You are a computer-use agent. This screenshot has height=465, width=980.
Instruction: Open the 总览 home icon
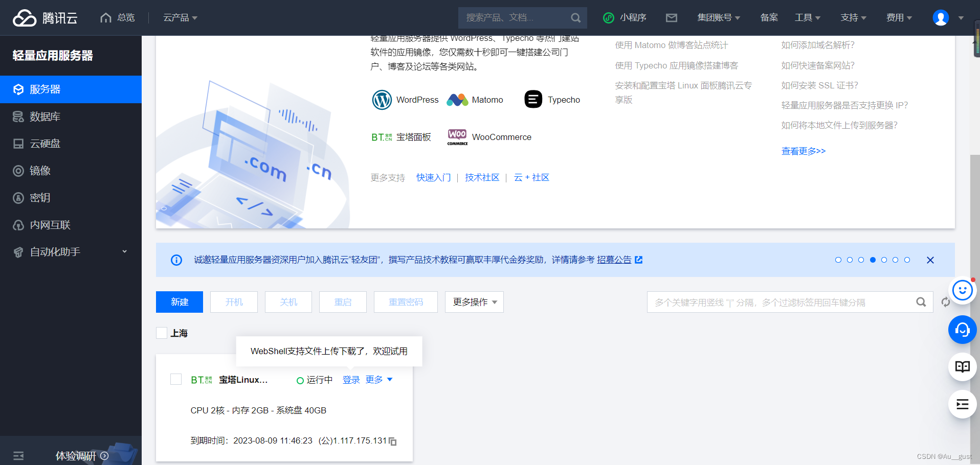[106, 18]
